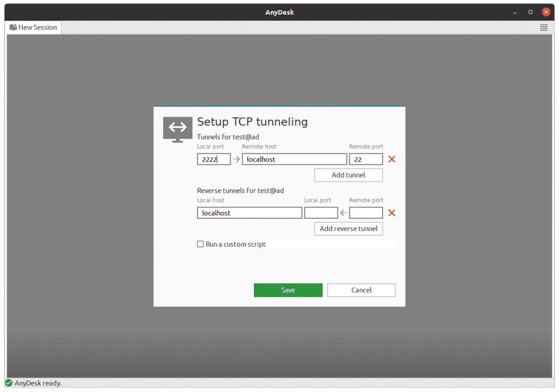Enable the Run a custom script checkbox
Screen dimensions: 559x392
pos(200,244)
